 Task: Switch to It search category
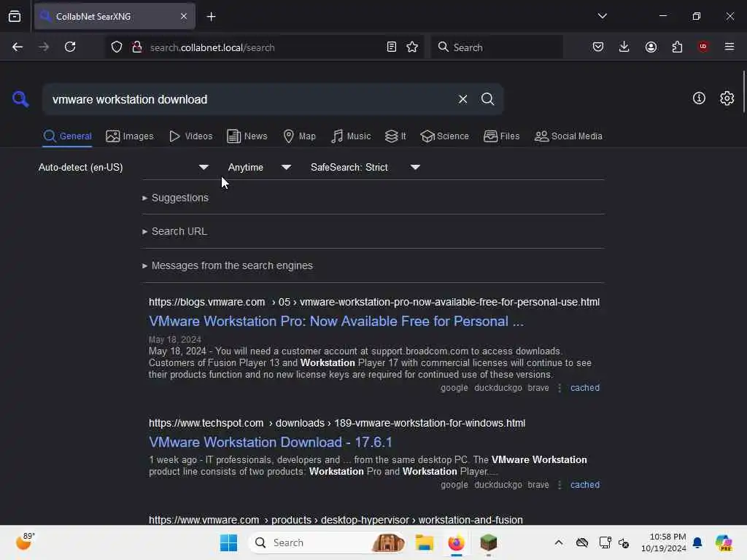pyautogui.click(x=395, y=136)
